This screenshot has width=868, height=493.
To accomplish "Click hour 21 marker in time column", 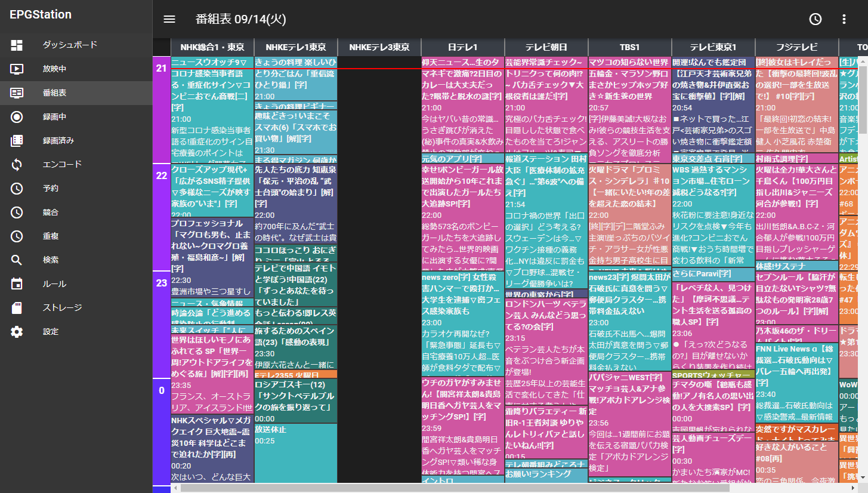I will click(162, 110).
